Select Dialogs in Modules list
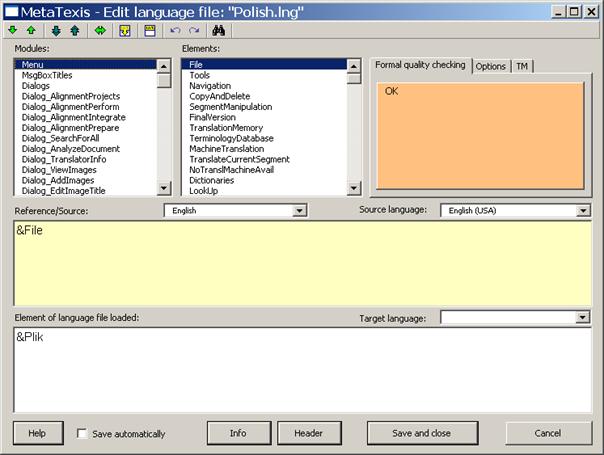Screen dimensions: 604x455 (x=86, y=86)
